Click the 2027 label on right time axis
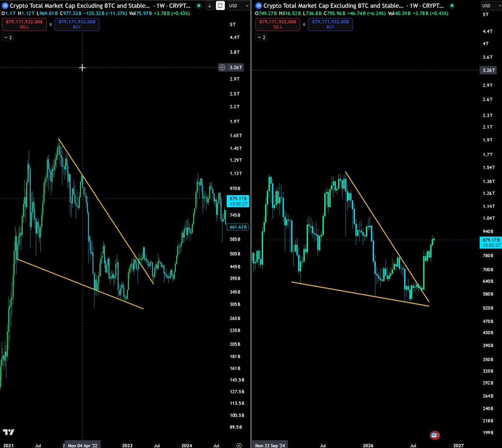The height and width of the screenshot is (448, 502). tap(458, 445)
